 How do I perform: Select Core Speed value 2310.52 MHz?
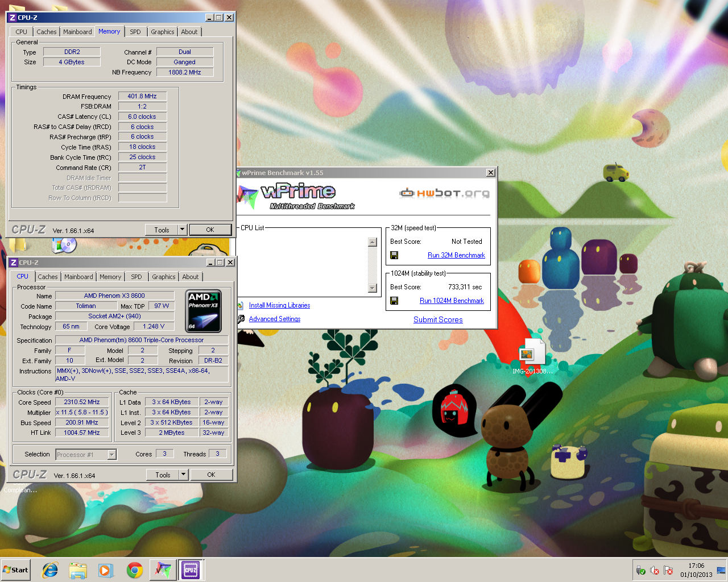pos(82,402)
